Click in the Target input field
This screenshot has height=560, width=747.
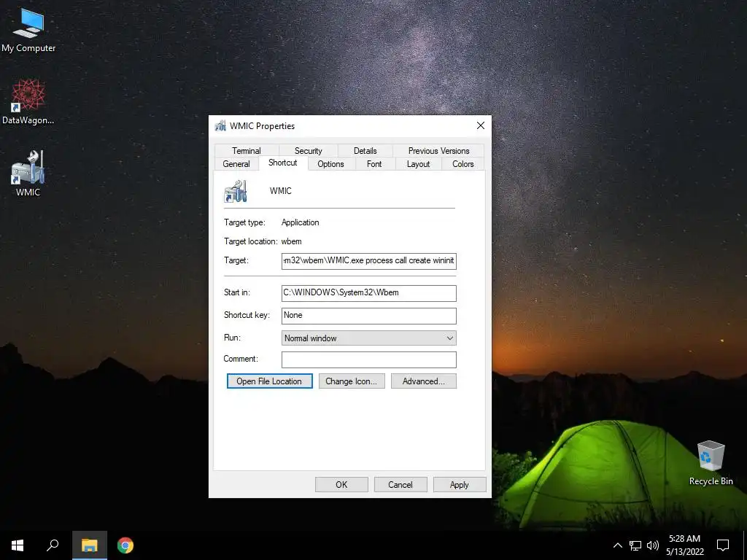pos(368,261)
